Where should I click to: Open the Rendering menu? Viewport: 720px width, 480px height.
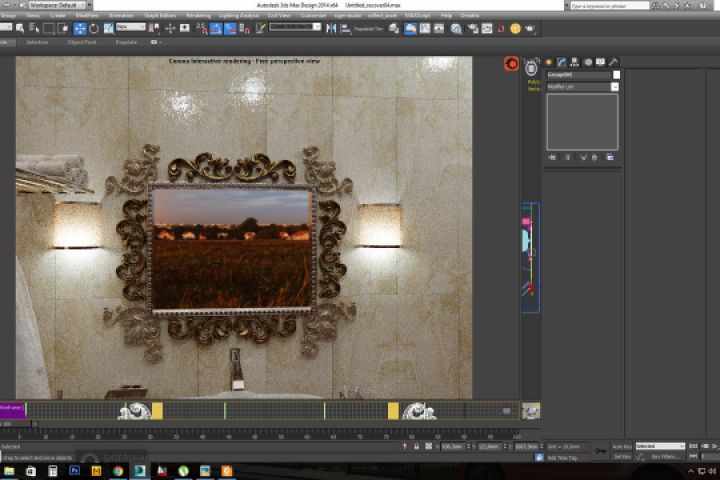(x=198, y=16)
